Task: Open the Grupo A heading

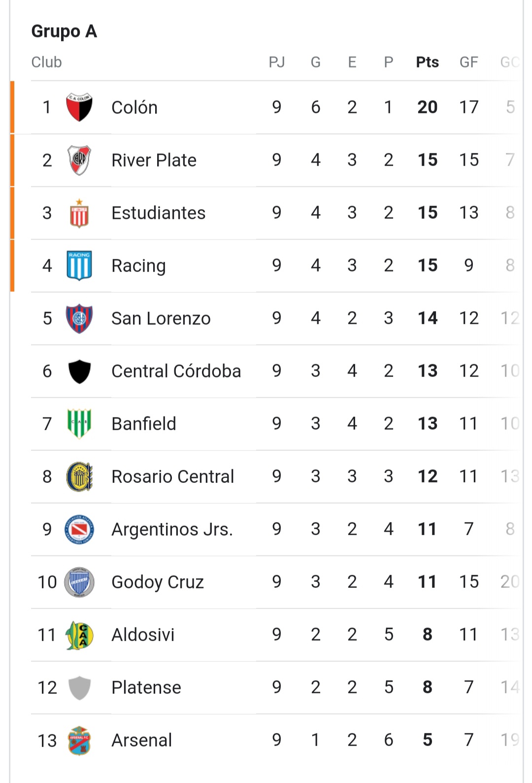Action: point(64,32)
